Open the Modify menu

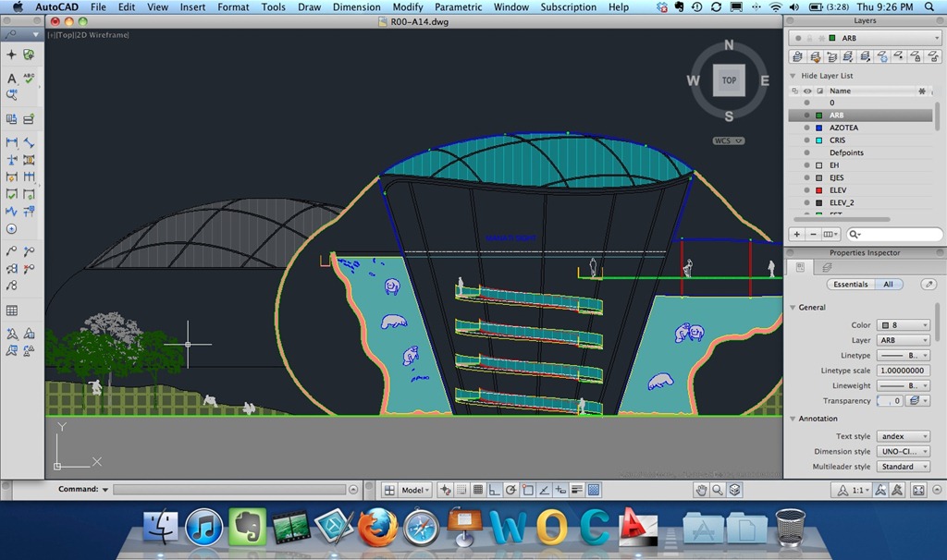click(x=407, y=7)
